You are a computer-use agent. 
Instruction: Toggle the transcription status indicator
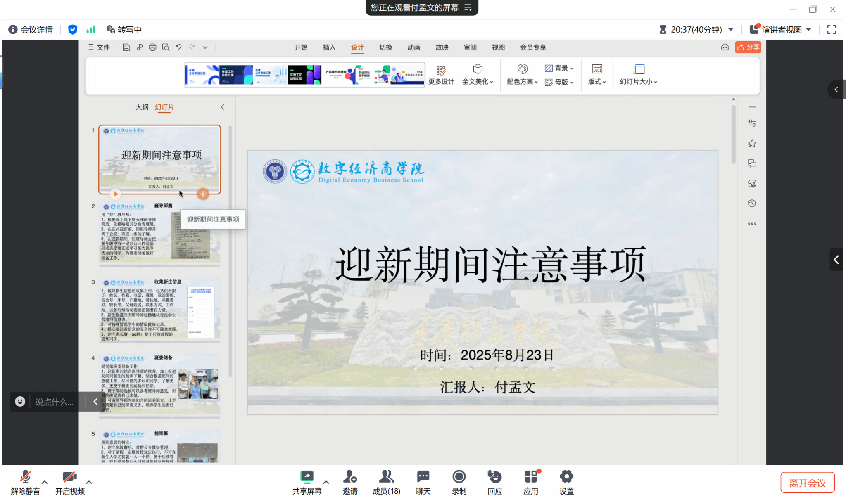(x=124, y=30)
